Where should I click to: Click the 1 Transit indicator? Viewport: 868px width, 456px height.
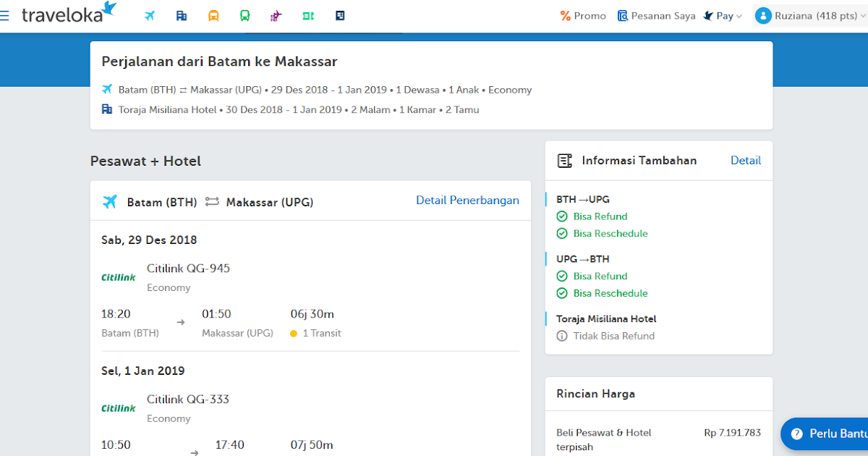click(x=315, y=334)
